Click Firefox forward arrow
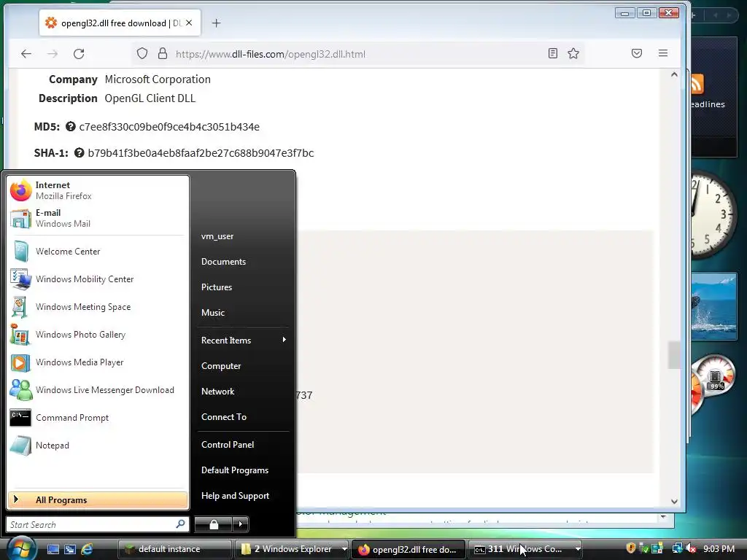Screen dimensions: 747x560 [x=53, y=54]
